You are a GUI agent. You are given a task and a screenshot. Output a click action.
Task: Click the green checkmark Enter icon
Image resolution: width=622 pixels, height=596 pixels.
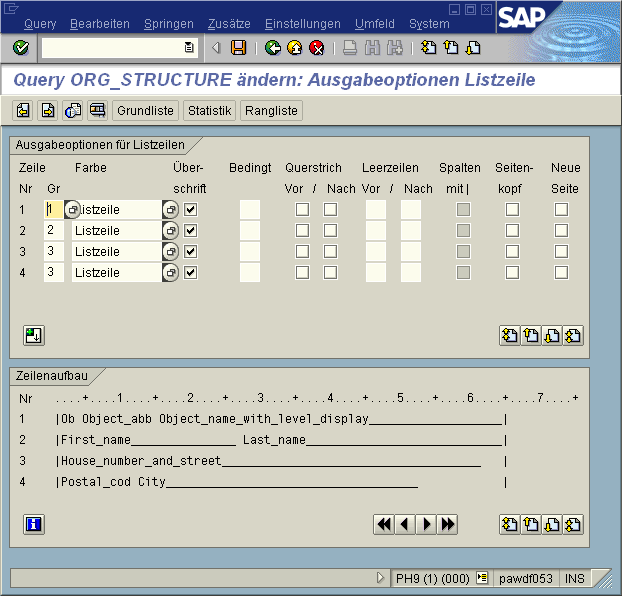21,48
